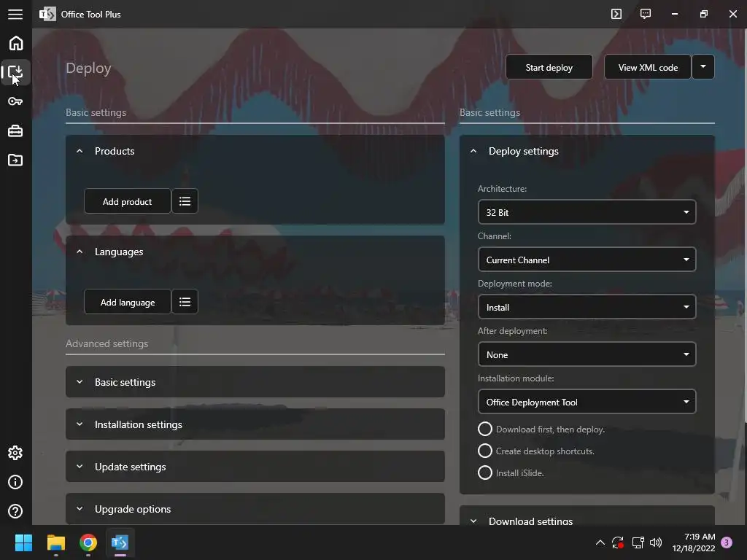Go to the Home page icon
Image resolution: width=747 pixels, height=560 pixels.
coord(16,43)
